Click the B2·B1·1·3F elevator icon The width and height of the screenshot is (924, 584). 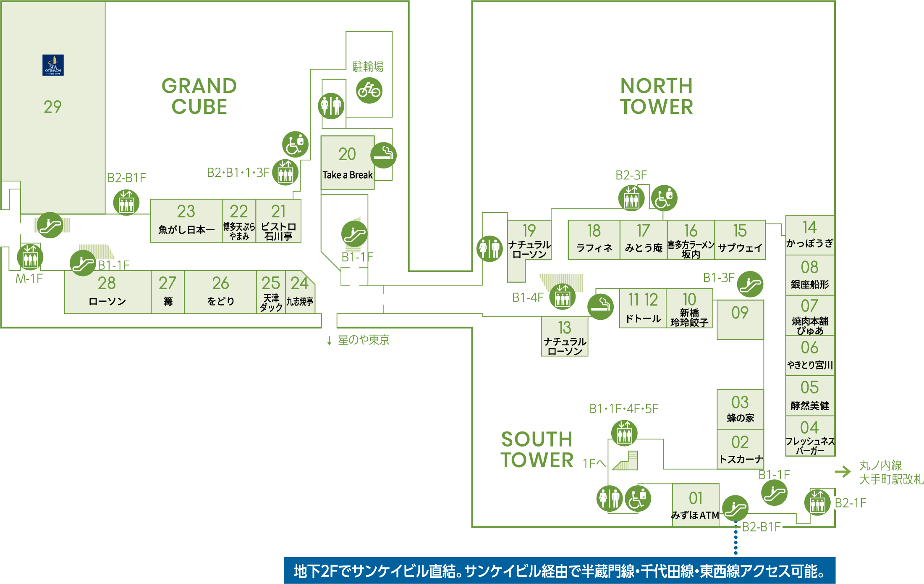(285, 172)
